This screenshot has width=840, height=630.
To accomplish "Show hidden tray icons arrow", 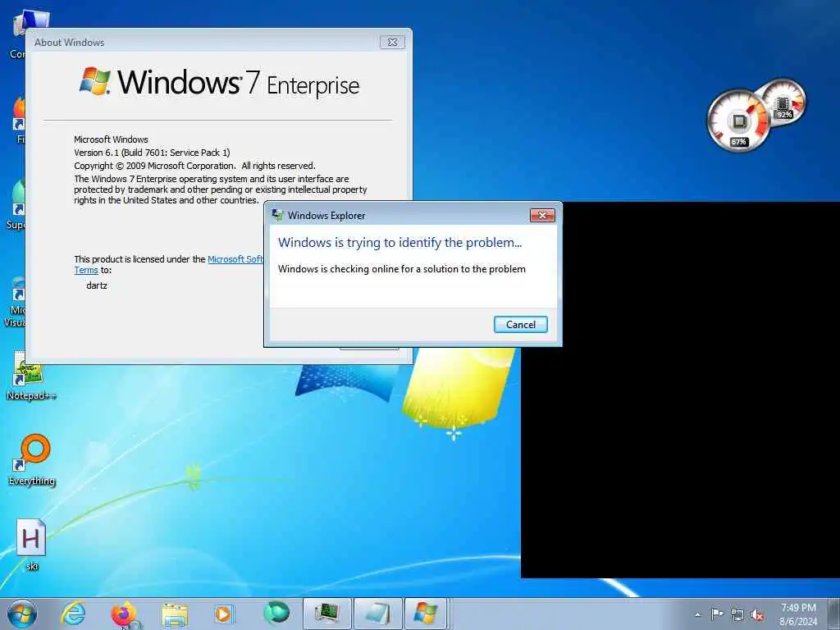I will 697,614.
